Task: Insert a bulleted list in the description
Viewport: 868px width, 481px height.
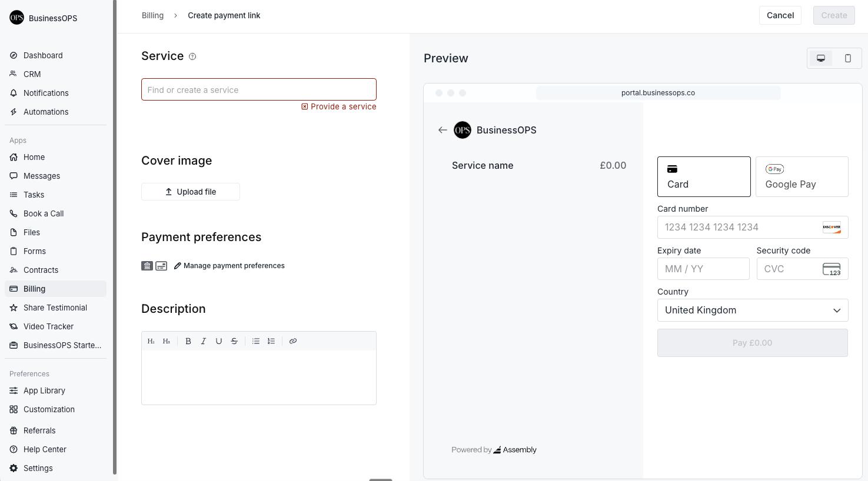Action: tap(256, 340)
